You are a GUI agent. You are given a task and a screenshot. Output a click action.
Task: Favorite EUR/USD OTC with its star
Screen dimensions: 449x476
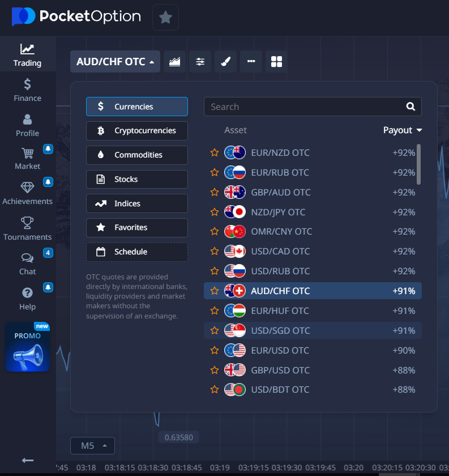[215, 350]
